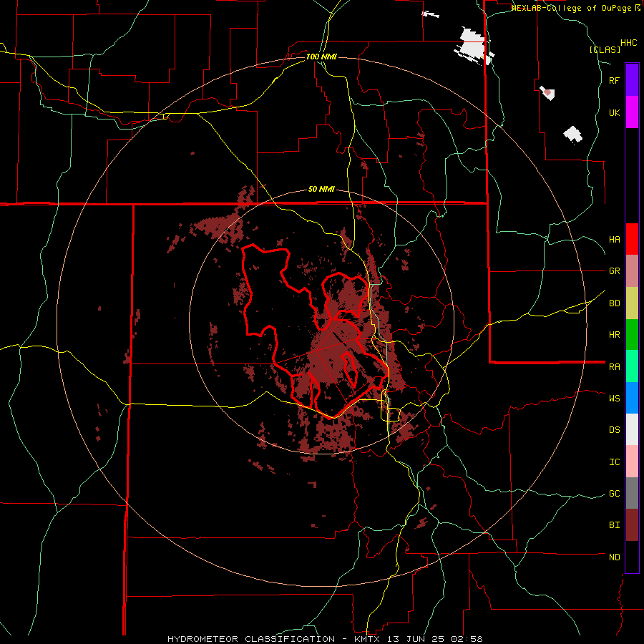Click the RF legend label
This screenshot has width=644, height=644.
615,80
